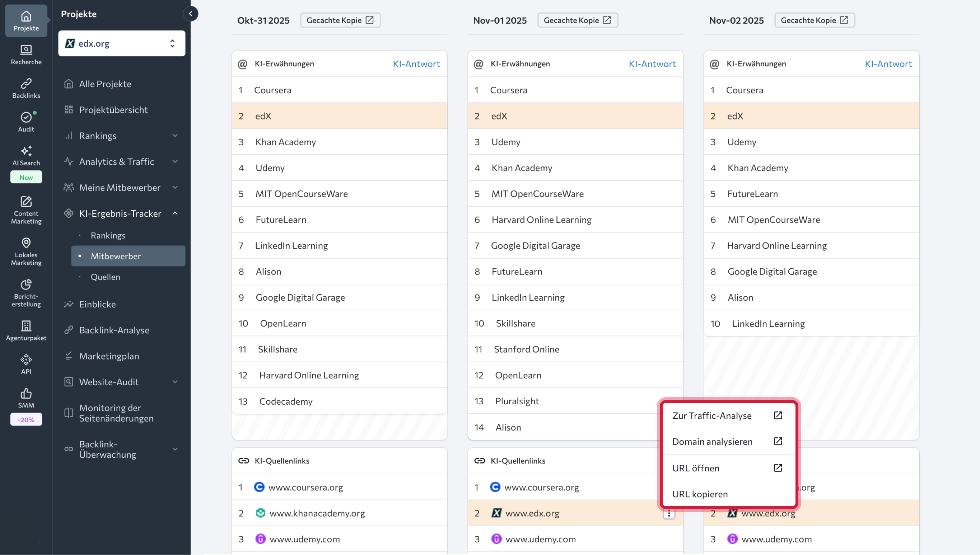Click KI-Antwort link in Nov-02 column

coord(888,64)
